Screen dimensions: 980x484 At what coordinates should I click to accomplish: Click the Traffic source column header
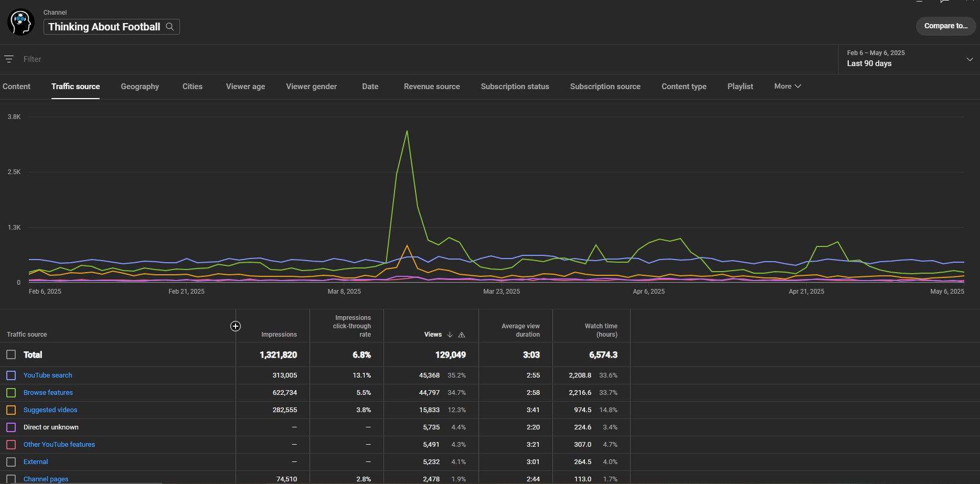(27, 335)
